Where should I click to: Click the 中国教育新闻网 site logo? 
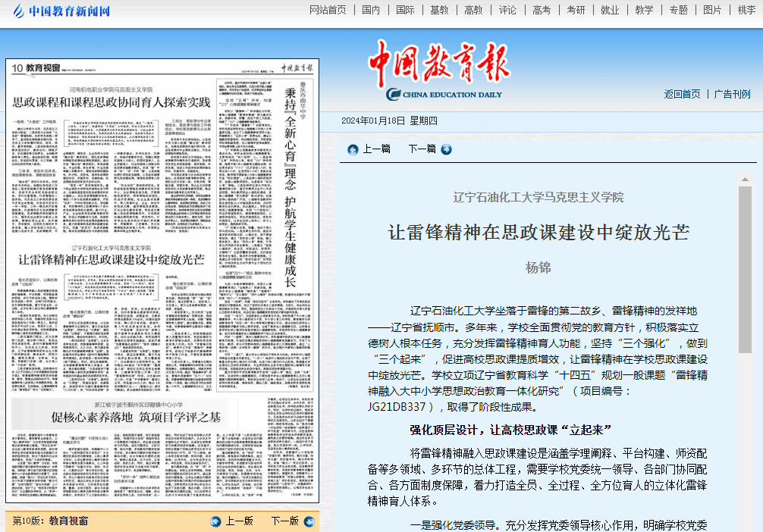pyautogui.click(x=59, y=11)
